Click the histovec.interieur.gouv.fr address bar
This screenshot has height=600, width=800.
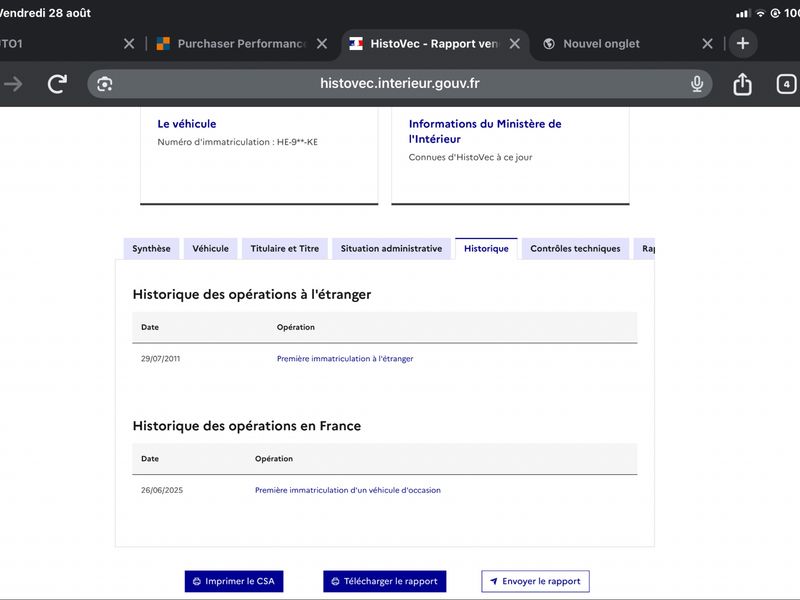(x=399, y=84)
